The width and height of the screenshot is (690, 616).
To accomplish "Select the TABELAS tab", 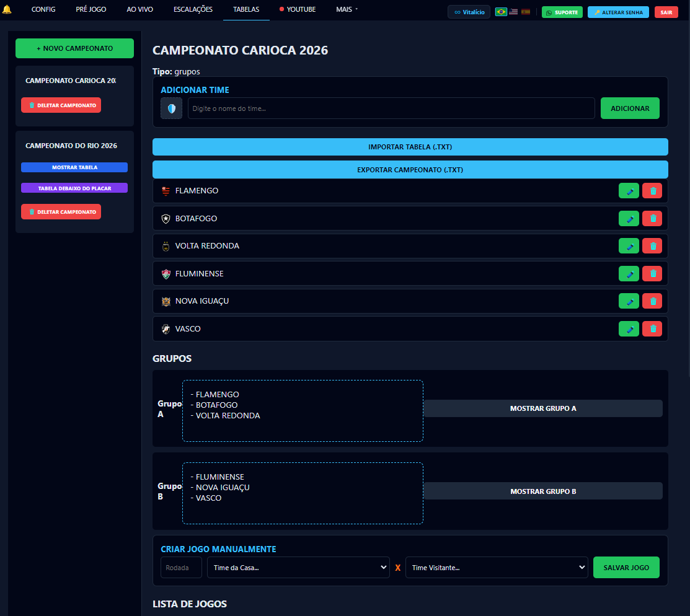I will [246, 9].
